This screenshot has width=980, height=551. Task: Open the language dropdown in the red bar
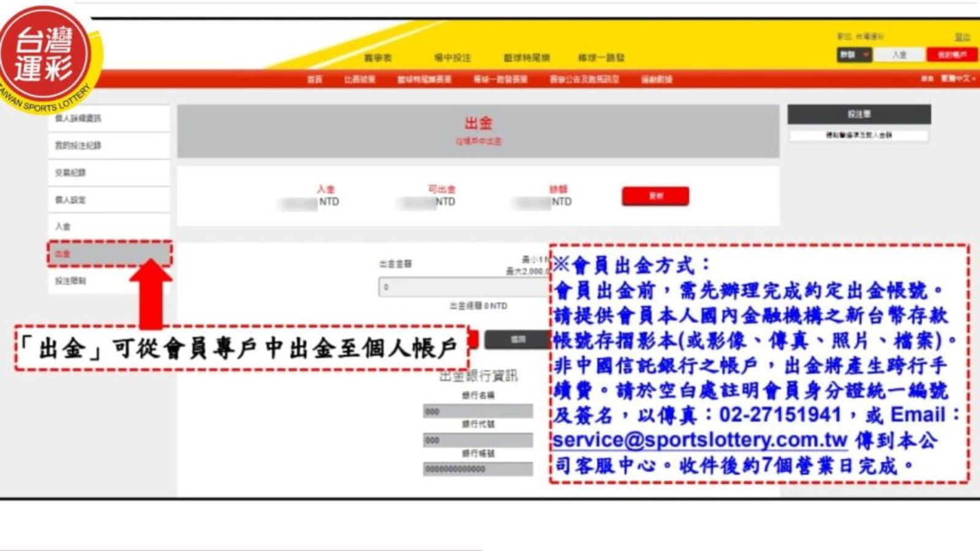pos(959,78)
